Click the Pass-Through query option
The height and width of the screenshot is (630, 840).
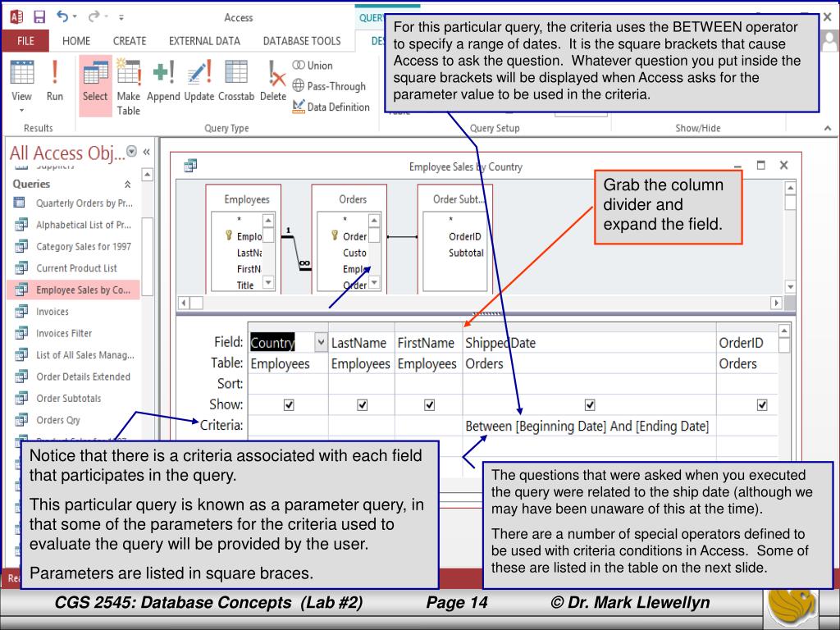tap(330, 85)
